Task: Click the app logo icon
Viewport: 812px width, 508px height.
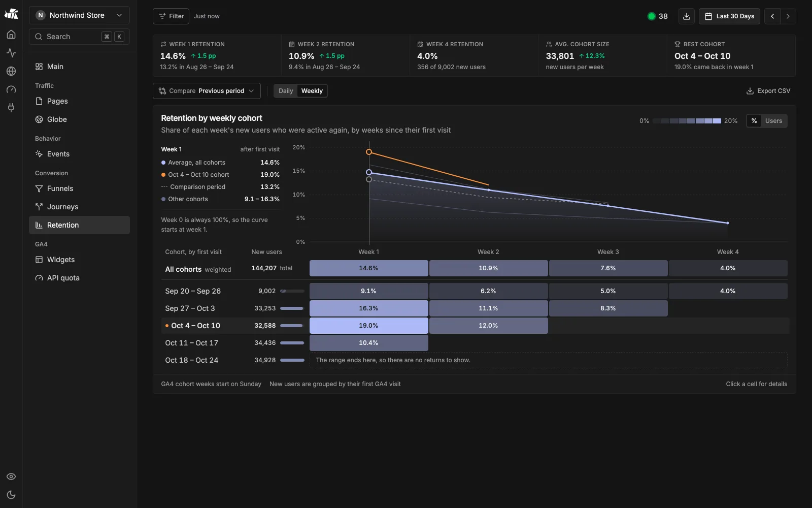Action: point(11,14)
